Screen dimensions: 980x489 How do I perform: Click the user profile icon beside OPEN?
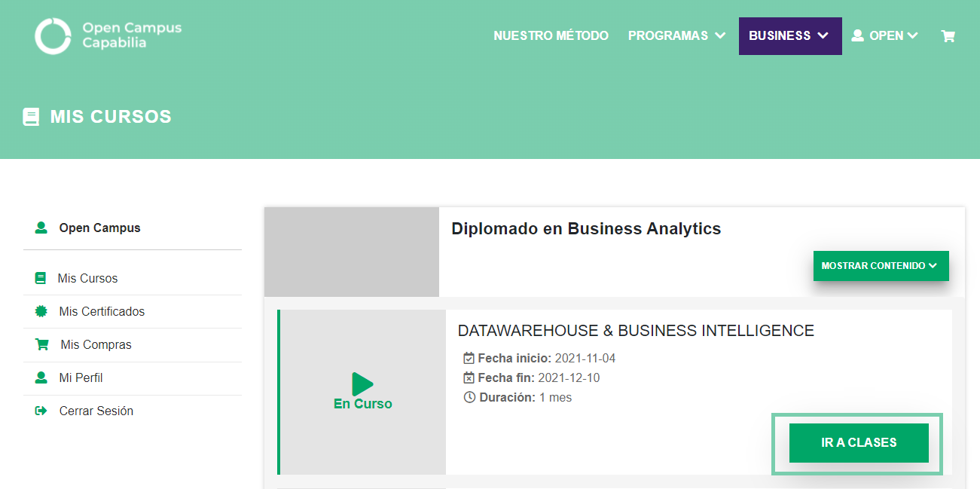(x=857, y=35)
